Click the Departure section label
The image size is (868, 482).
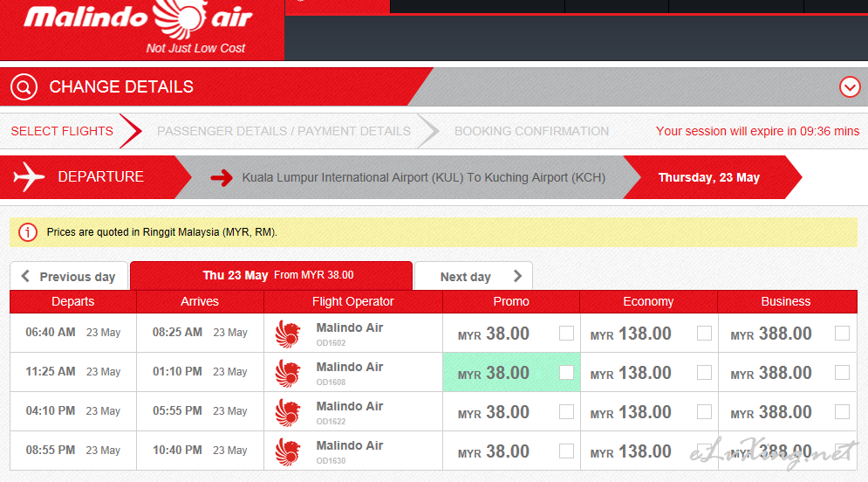tap(100, 176)
